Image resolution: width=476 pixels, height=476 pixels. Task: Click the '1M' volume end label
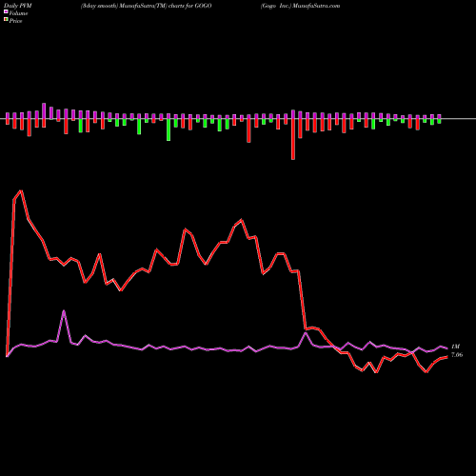click(455, 347)
